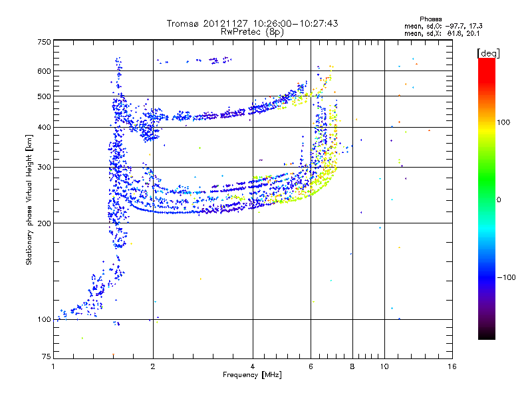The image size is (532, 399).
Task: Click the plot title "Tromsø 20121127 10:26:00-10:27:43"
Action: point(252,23)
